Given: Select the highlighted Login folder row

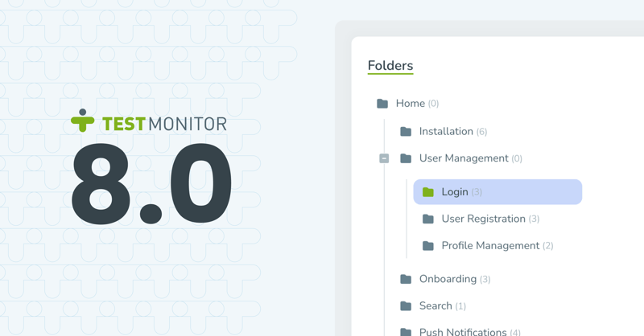Looking at the screenshot, I should (x=497, y=191).
